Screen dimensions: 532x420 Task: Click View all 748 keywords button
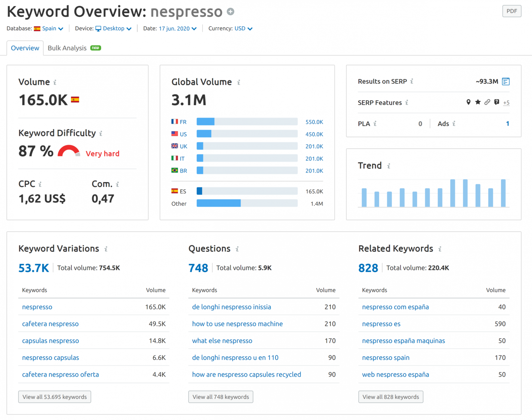[x=221, y=397]
